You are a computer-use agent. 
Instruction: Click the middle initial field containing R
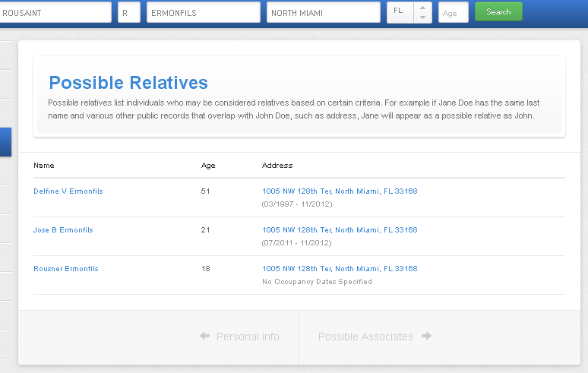129,12
